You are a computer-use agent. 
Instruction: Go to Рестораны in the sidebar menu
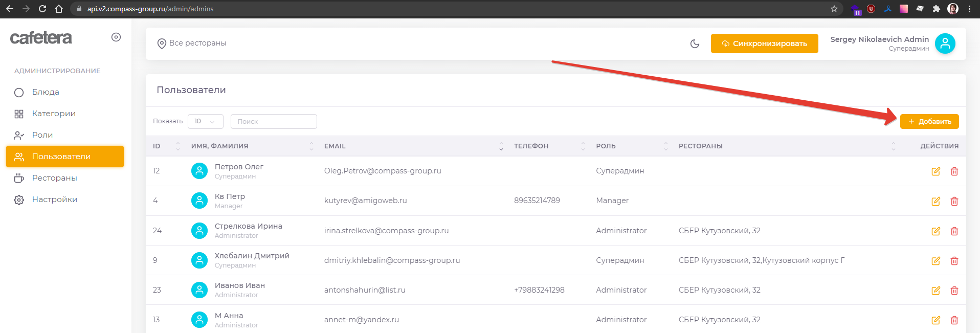click(54, 178)
